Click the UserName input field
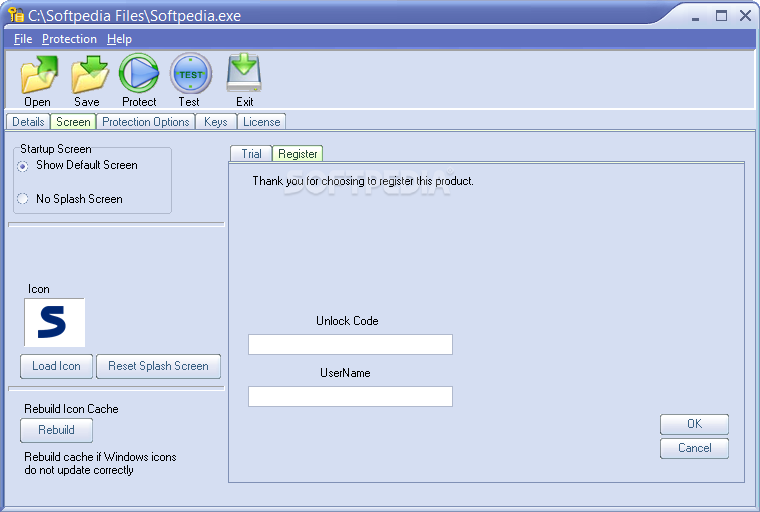This screenshot has width=760, height=512. pyautogui.click(x=350, y=396)
